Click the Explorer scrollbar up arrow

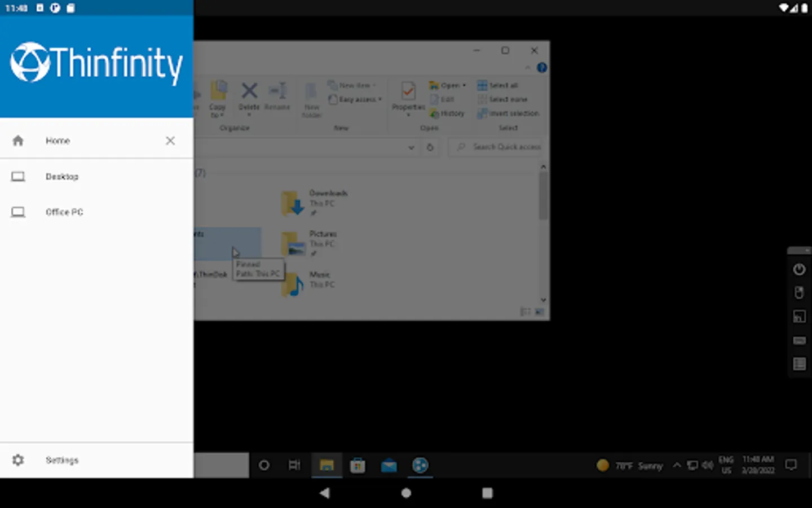[544, 167]
